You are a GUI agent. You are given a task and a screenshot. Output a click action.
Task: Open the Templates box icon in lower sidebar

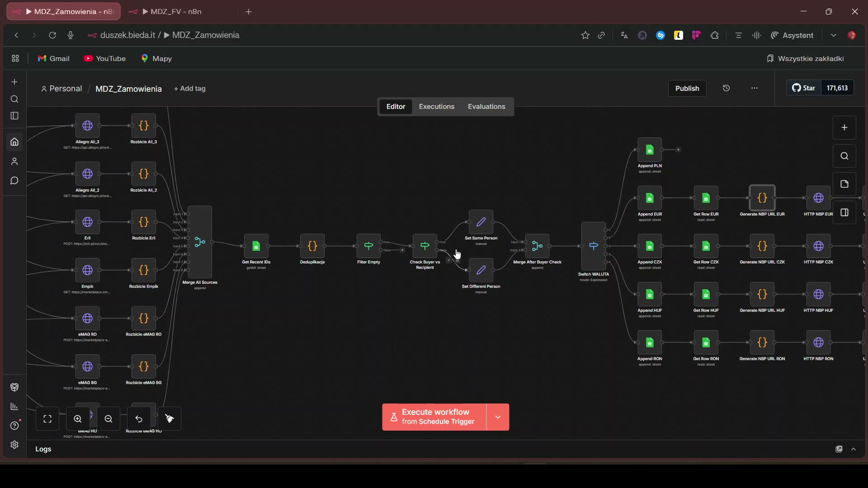tap(15, 387)
